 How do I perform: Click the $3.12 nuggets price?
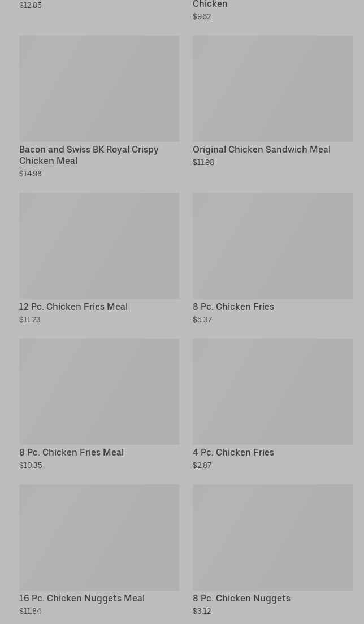pos(202,611)
